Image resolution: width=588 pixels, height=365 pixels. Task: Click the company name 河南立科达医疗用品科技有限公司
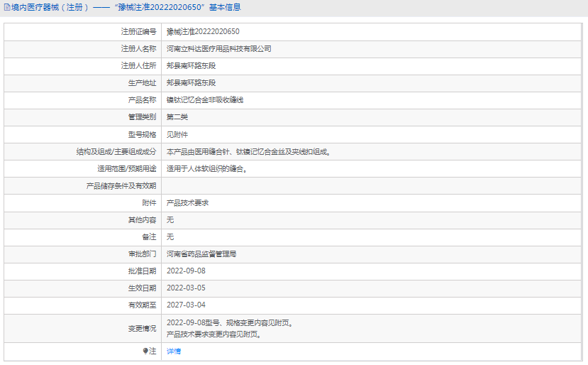tap(219, 49)
